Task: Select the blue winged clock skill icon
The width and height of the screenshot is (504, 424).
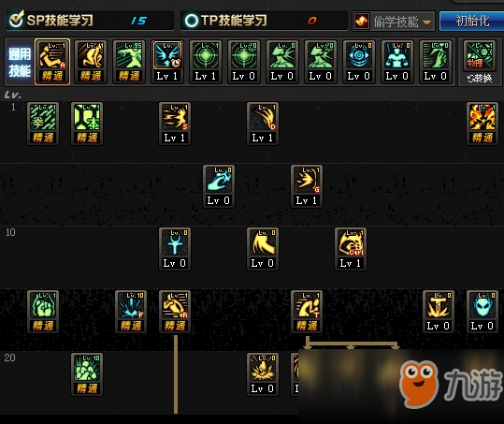Action: 167,55
